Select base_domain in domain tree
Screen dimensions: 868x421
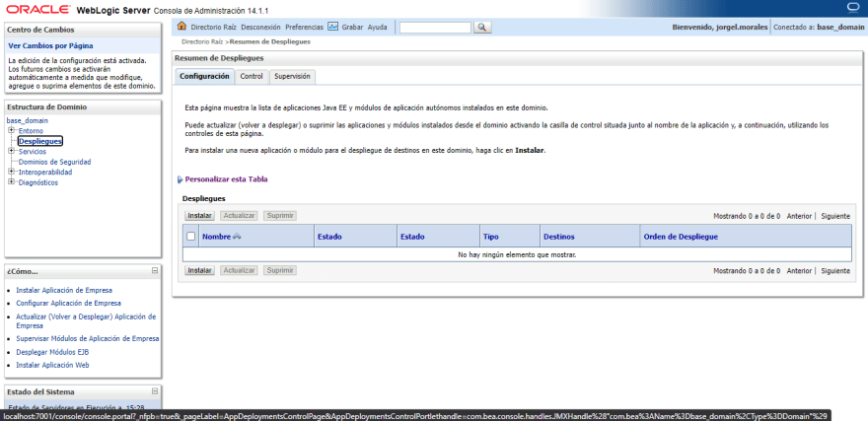click(28, 120)
